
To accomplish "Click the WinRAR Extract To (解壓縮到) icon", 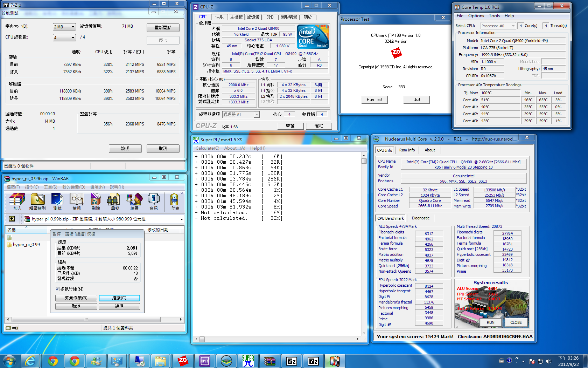I will pos(37,202).
